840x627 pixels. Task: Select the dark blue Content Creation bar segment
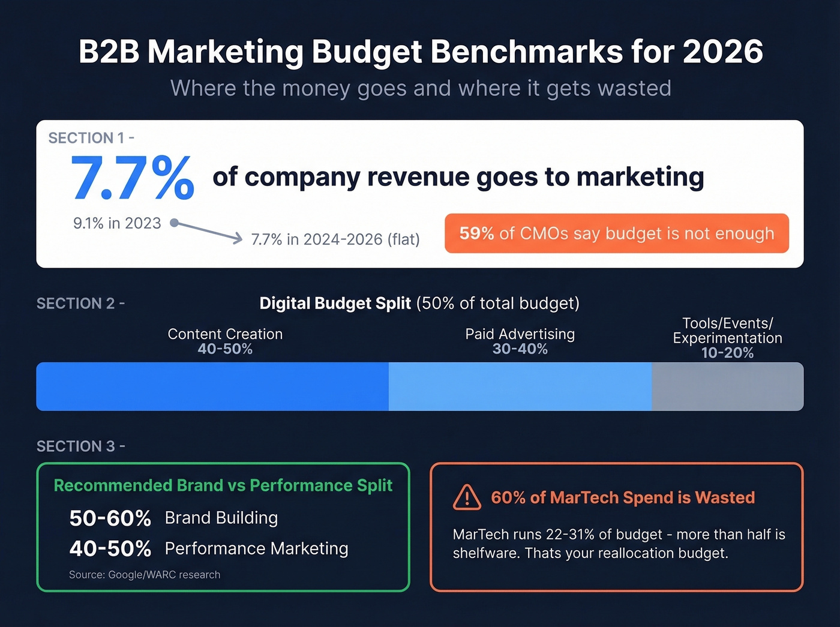[210, 386]
